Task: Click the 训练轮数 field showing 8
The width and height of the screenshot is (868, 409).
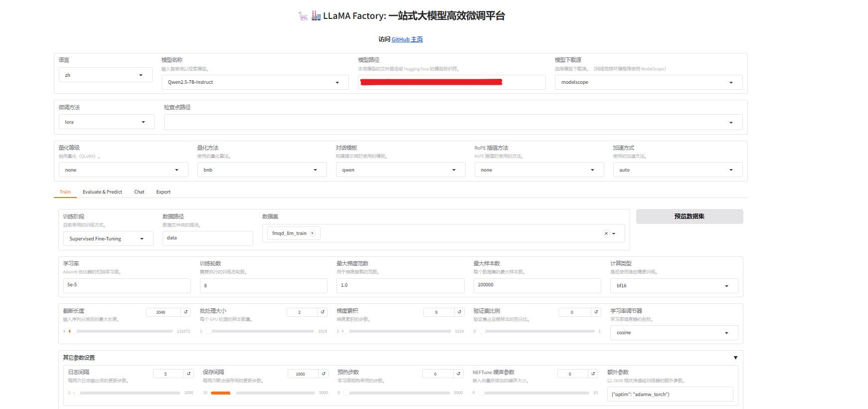Action: tap(263, 286)
